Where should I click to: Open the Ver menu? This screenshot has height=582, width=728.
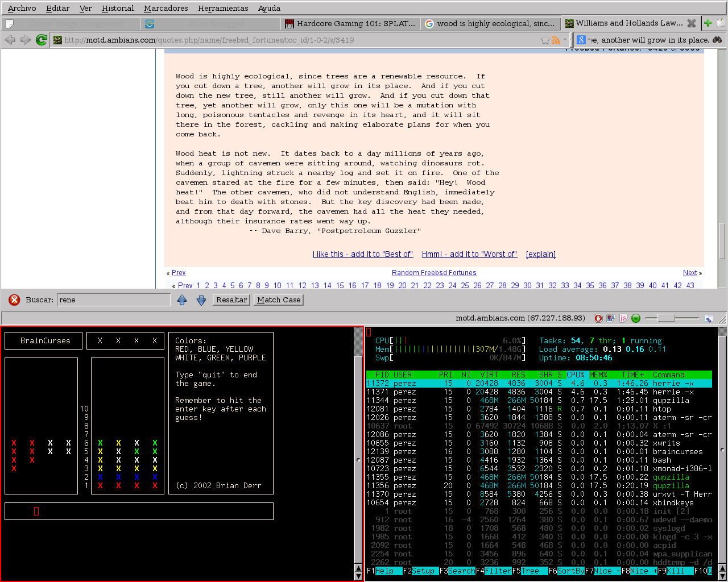click(x=85, y=8)
